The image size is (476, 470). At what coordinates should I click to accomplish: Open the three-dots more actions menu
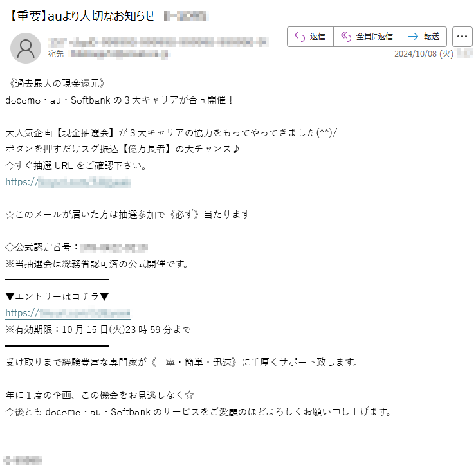point(462,37)
